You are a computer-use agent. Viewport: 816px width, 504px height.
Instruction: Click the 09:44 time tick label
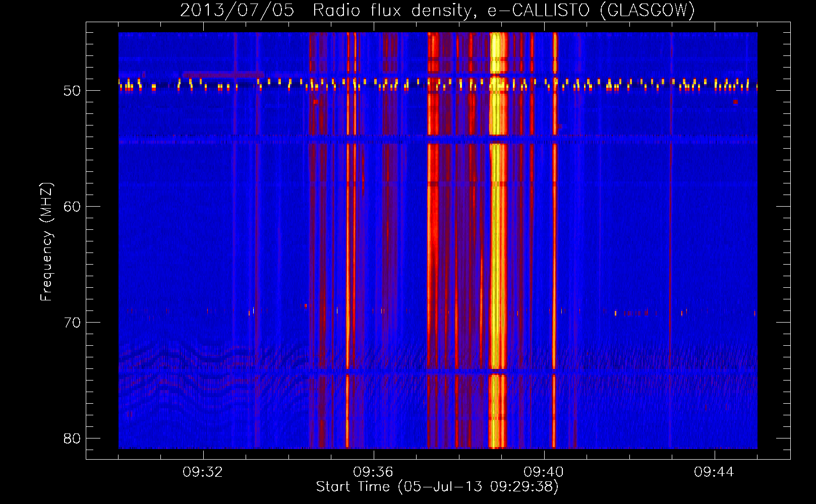[x=714, y=472]
